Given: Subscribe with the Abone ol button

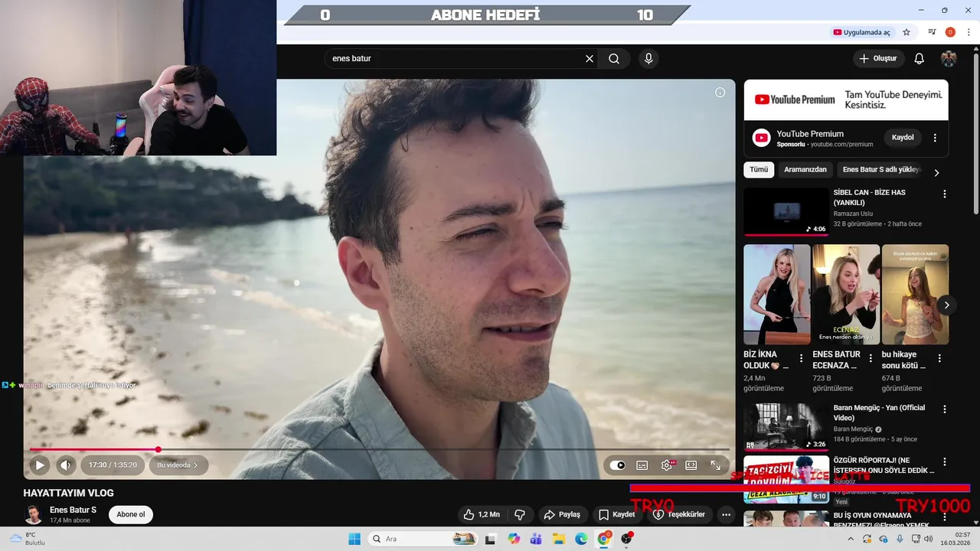Looking at the screenshot, I should (131, 514).
